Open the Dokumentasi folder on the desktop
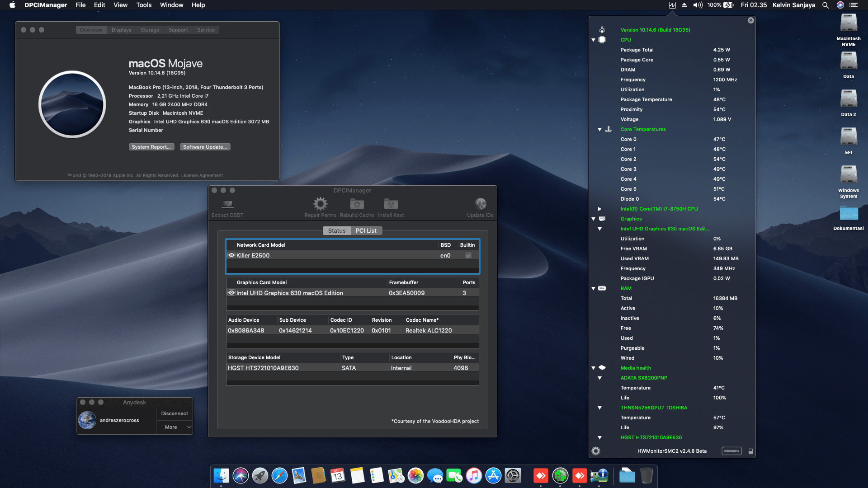The width and height of the screenshot is (868, 488). pyautogui.click(x=849, y=214)
